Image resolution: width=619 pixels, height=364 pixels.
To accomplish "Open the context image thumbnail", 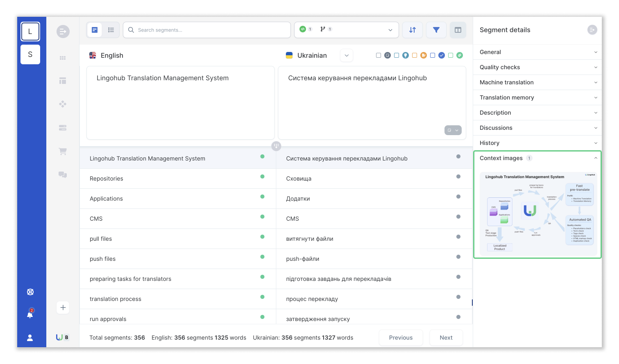I will 537,213.
